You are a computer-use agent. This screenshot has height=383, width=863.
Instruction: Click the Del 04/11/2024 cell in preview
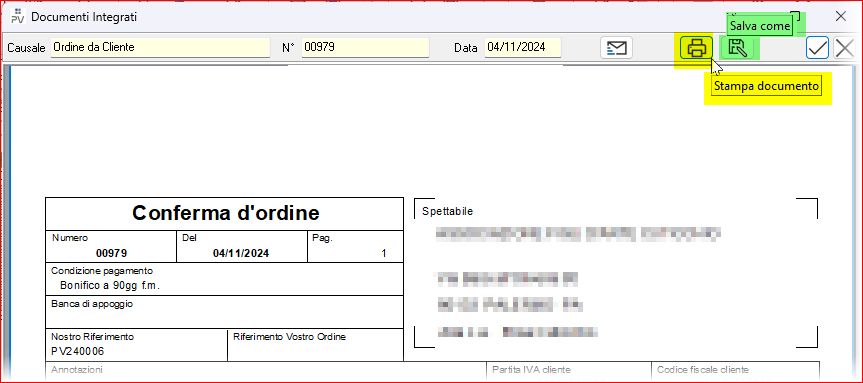click(x=242, y=246)
